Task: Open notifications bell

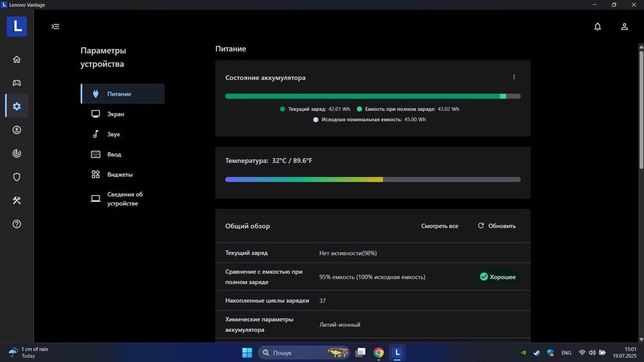Action: (598, 26)
